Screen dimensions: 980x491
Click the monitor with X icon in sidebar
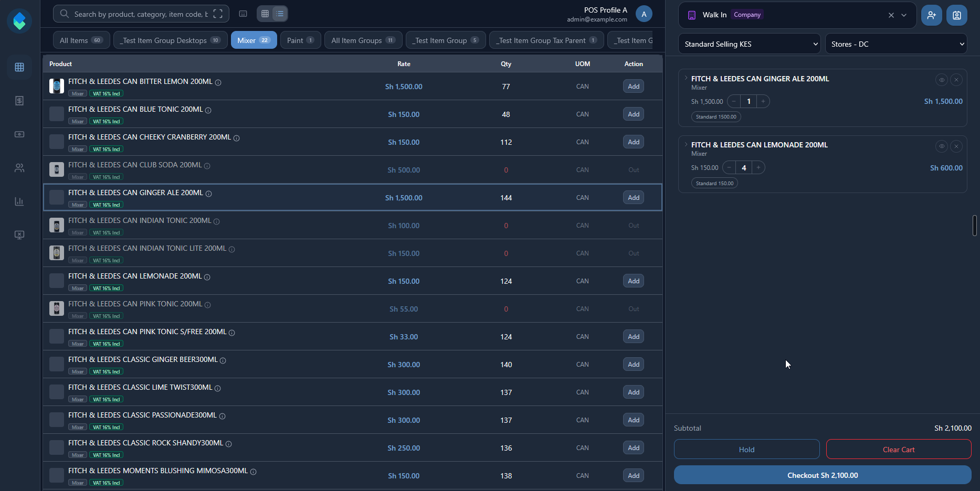coord(19,235)
